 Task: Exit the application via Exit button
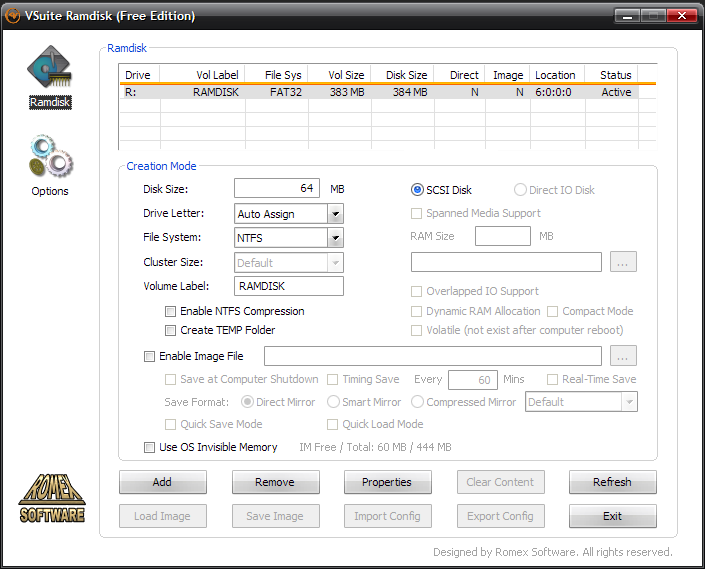coord(613,516)
